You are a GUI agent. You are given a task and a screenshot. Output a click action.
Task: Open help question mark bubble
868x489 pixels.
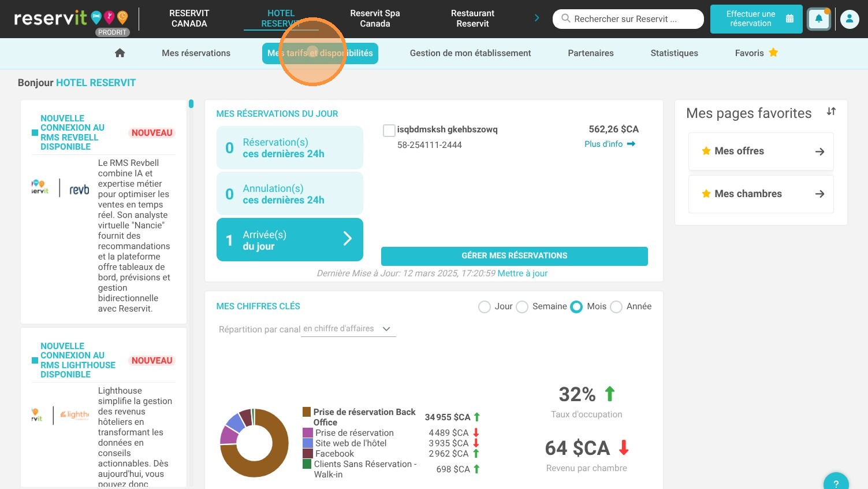click(x=836, y=483)
